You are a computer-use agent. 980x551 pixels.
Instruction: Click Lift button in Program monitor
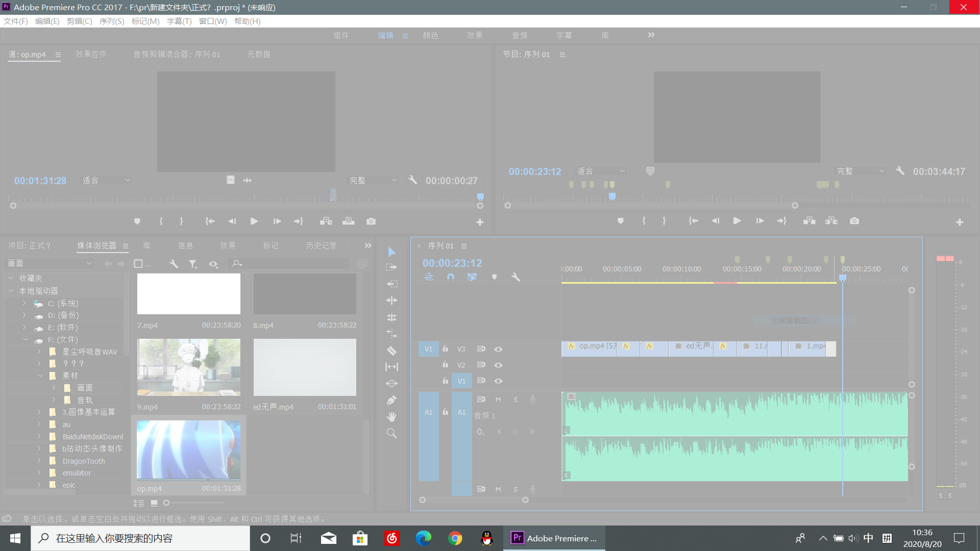point(810,221)
